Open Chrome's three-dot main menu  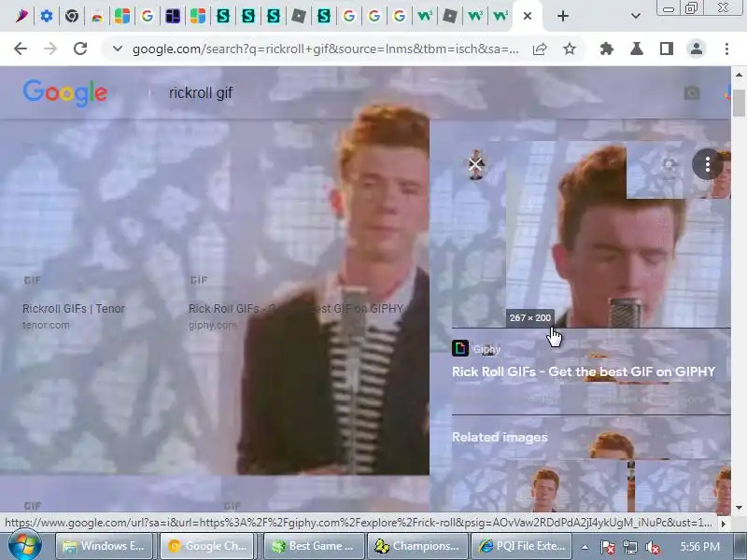coord(726,49)
